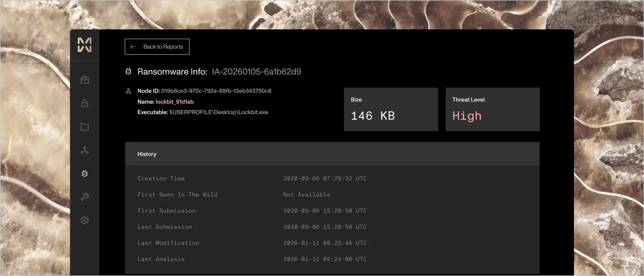Viewport: 644px width, 276px height.
Task: Click the Node ID value 019b8ce3-970c-792a-89fb-13eb343750c8
Action: tap(216, 91)
